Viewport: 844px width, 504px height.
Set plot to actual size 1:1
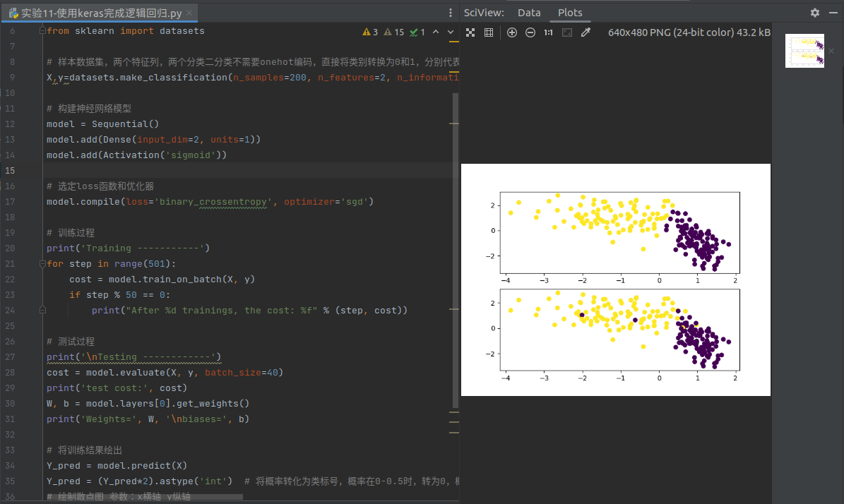tap(549, 32)
